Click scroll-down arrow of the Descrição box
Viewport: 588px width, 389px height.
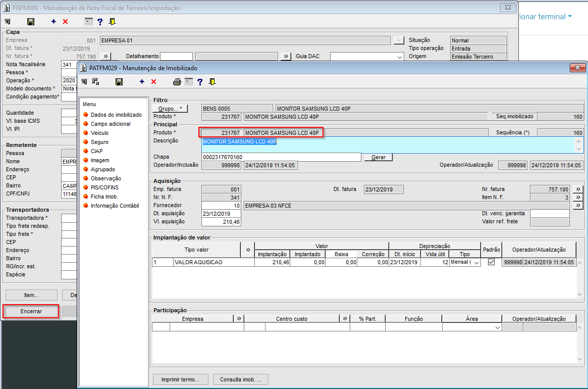pos(579,149)
